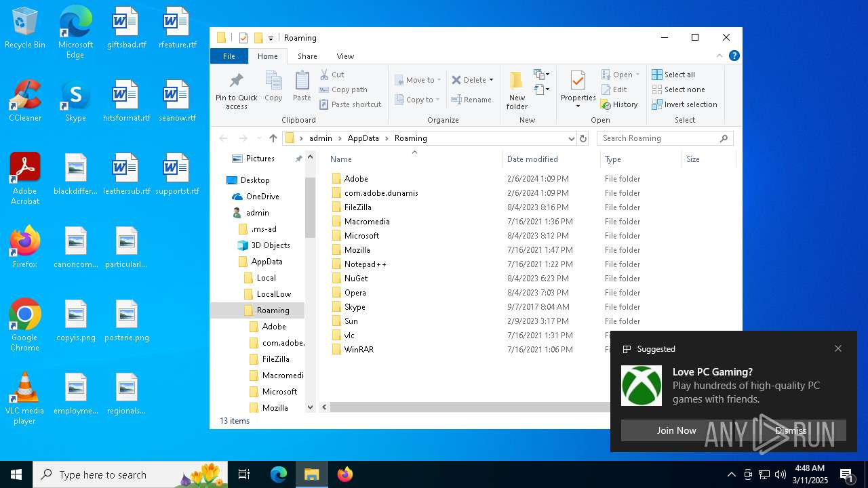
Task: Open Customize Quick Access Toolbar dropdown
Action: 271,38
